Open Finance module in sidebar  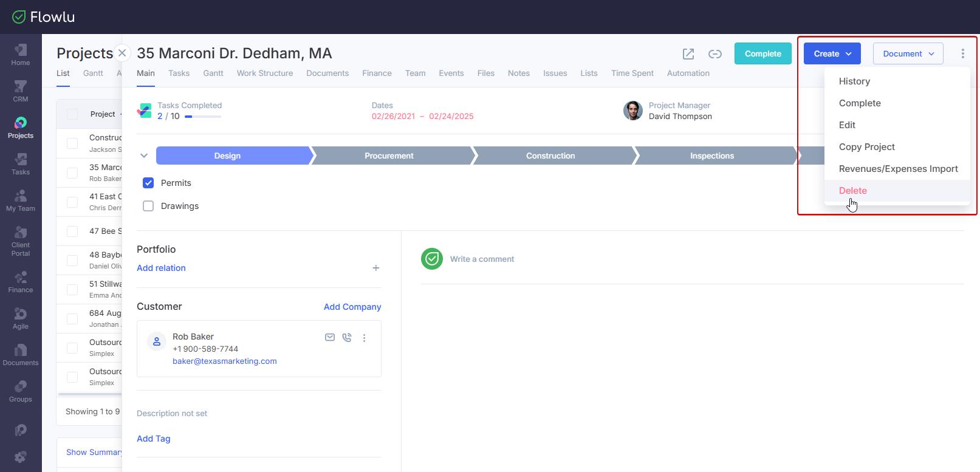tap(21, 282)
